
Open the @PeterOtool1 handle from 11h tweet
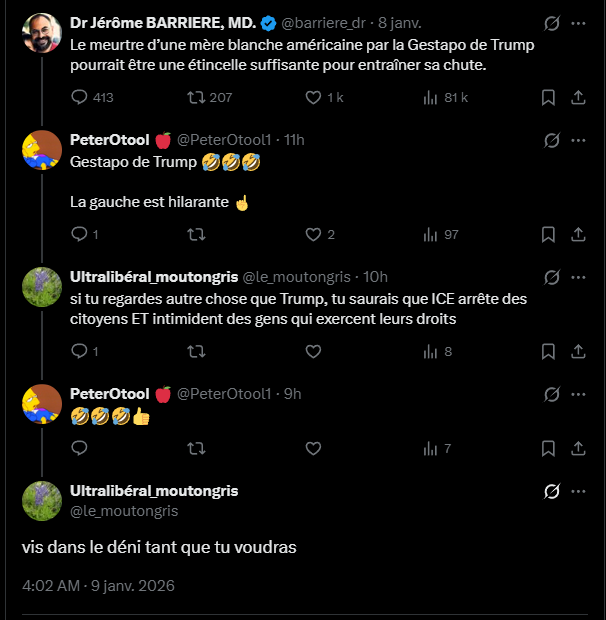click(x=224, y=140)
